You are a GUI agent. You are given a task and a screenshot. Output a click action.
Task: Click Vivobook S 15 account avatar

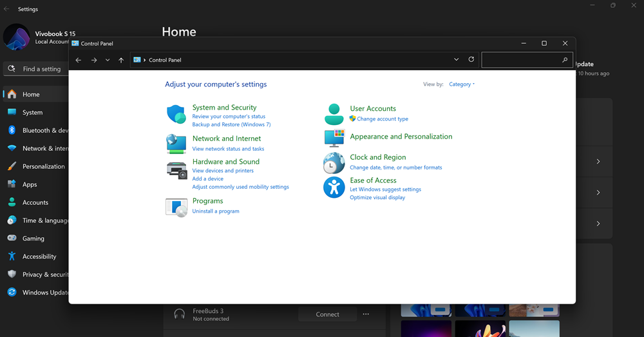17,37
